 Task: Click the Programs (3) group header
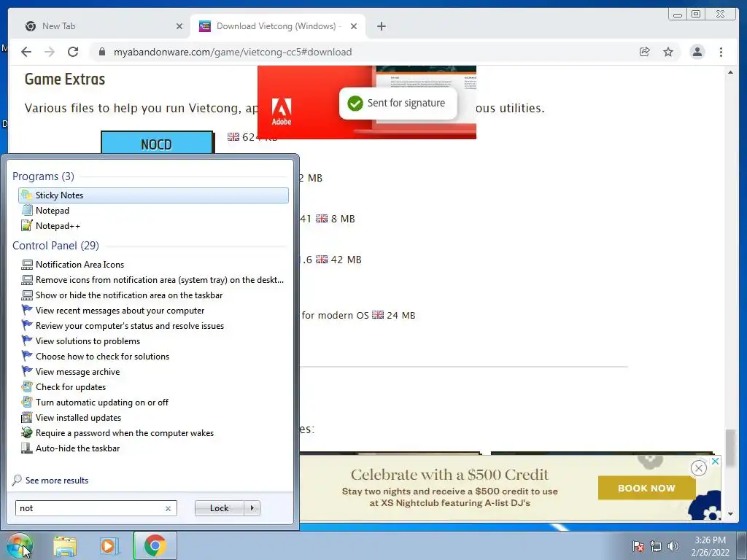tap(43, 176)
